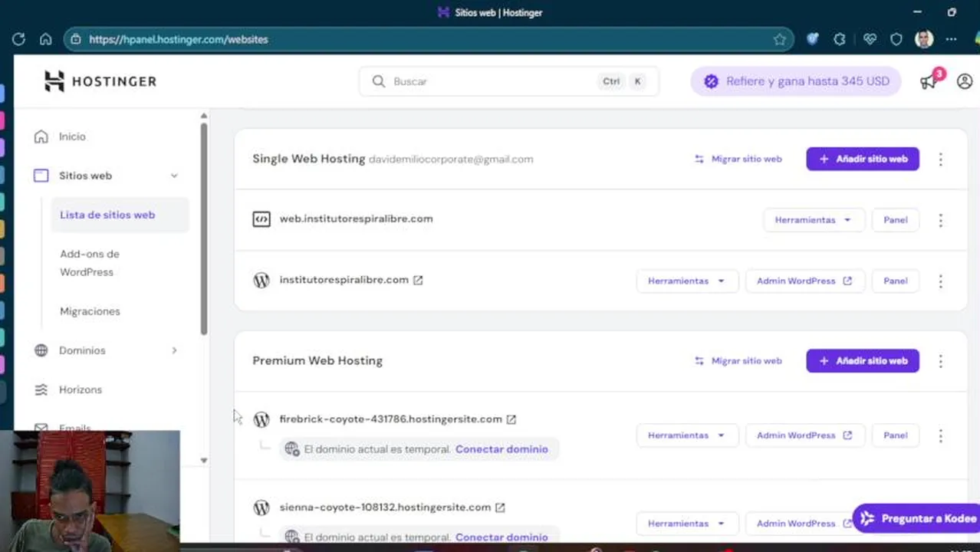Click Conectar dominio for sienna-coyote

[502, 537]
